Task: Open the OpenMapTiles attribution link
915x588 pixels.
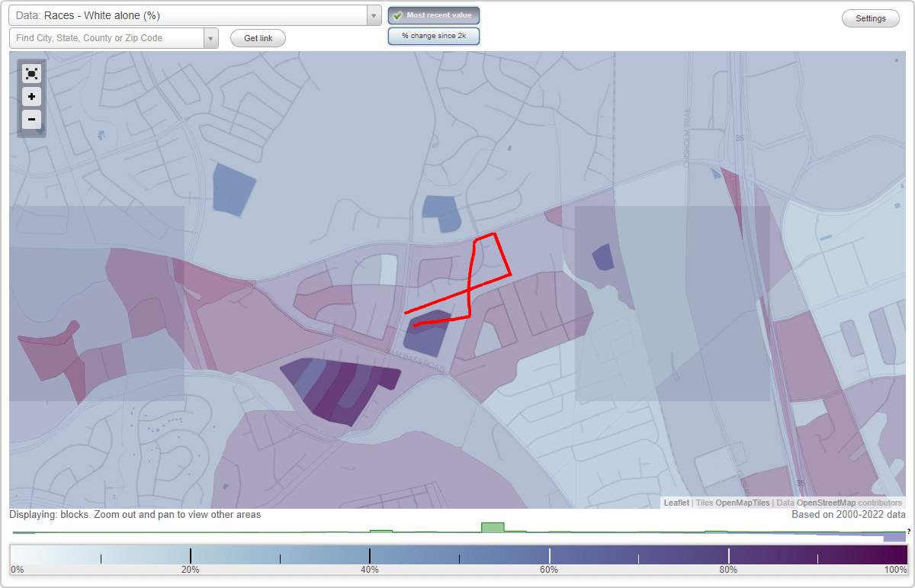Action: 743,503
